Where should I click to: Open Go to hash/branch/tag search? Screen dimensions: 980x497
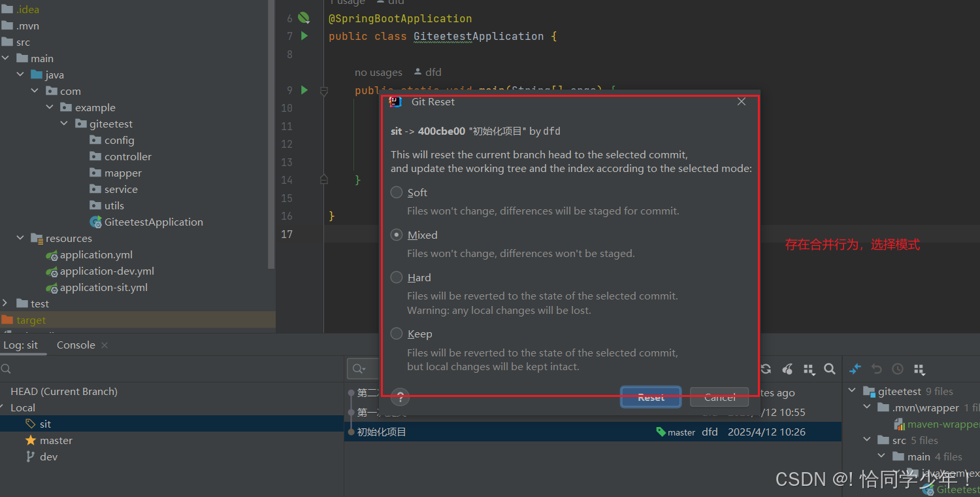click(830, 369)
